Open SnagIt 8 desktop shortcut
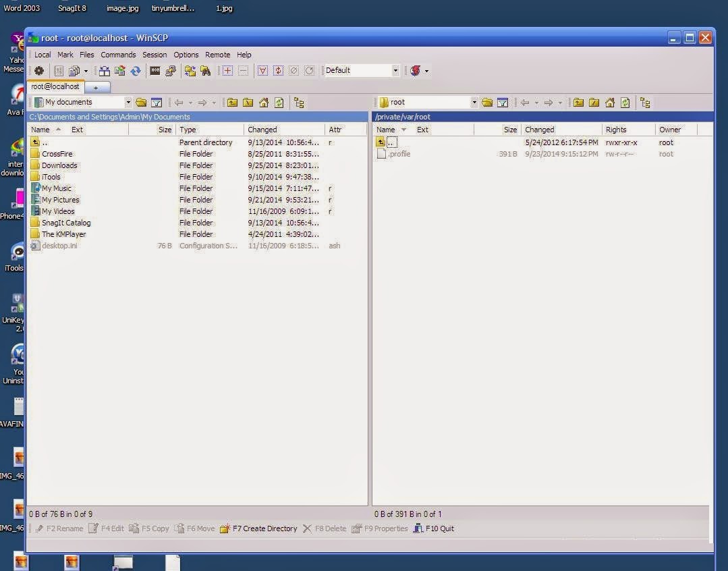The image size is (728, 571). click(x=72, y=8)
